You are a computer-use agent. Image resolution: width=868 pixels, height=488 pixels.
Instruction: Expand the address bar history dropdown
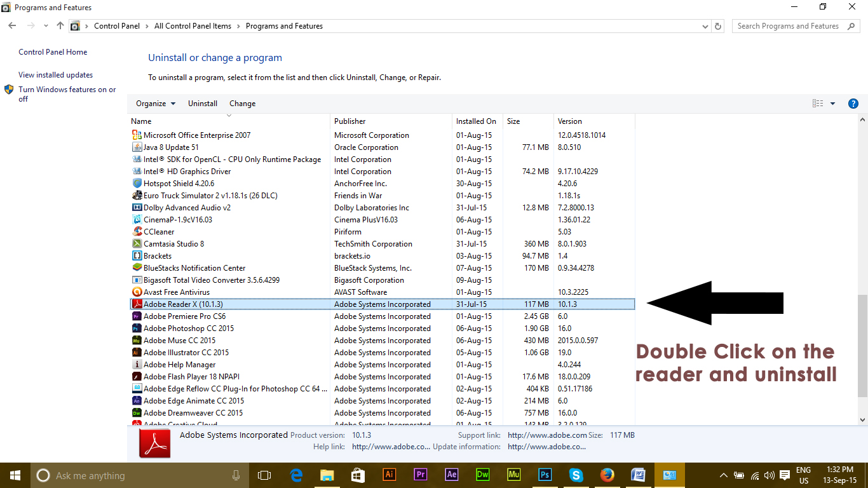coord(705,26)
